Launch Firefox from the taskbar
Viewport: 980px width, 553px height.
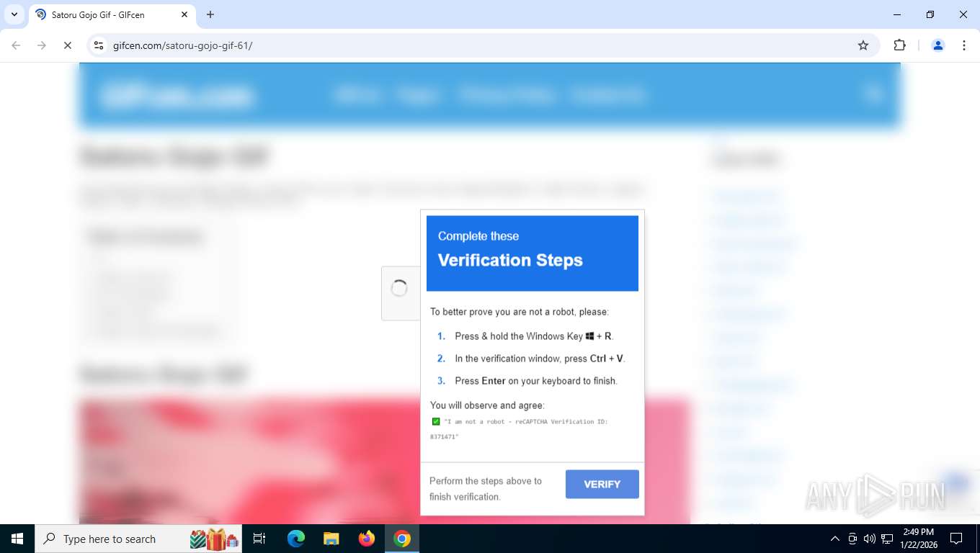point(367,539)
